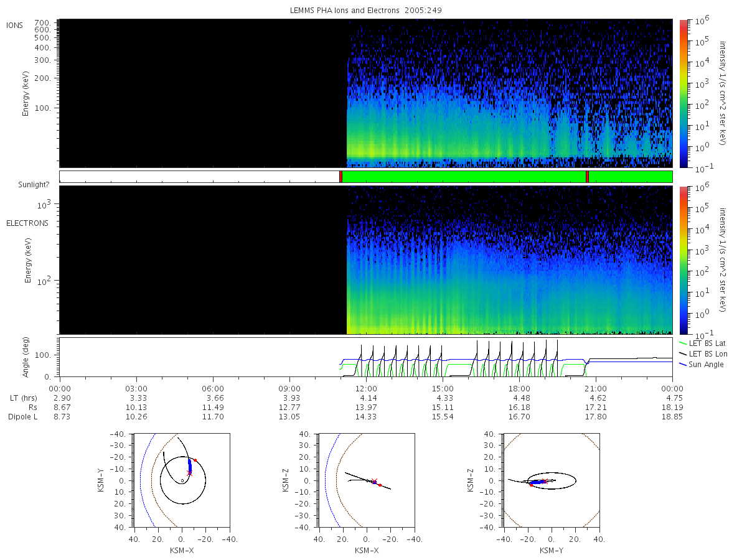The width and height of the screenshot is (747, 560).
Task: Click the red X marker in KSM-X/KSM-Y plot
Action: tap(190, 473)
